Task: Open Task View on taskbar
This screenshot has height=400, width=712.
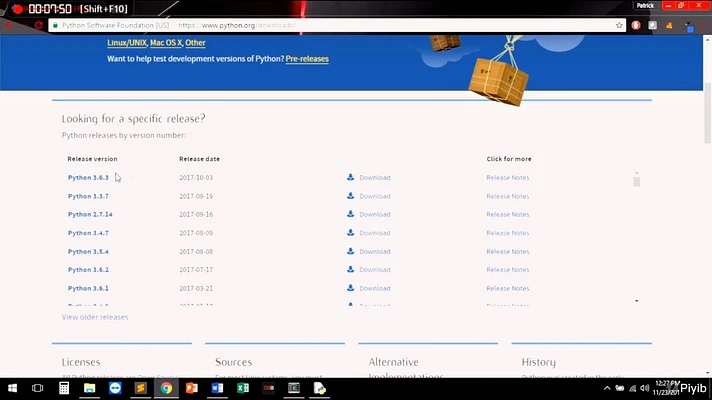Action: pos(38,388)
